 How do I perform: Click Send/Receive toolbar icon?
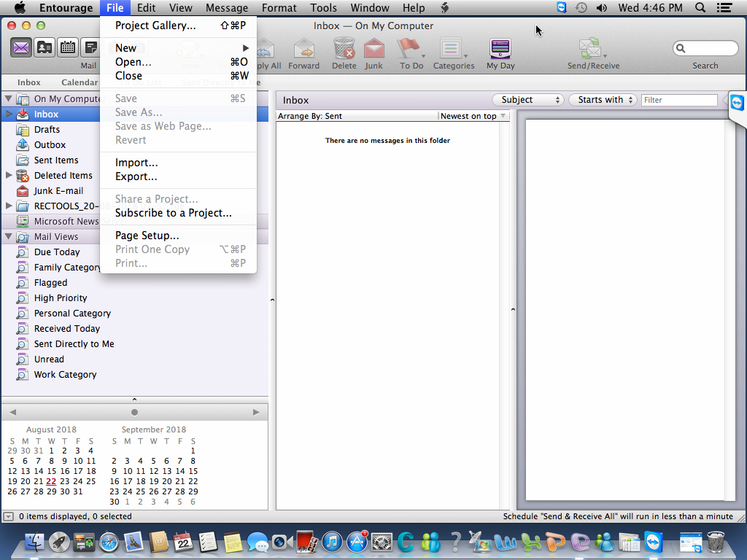(x=590, y=49)
